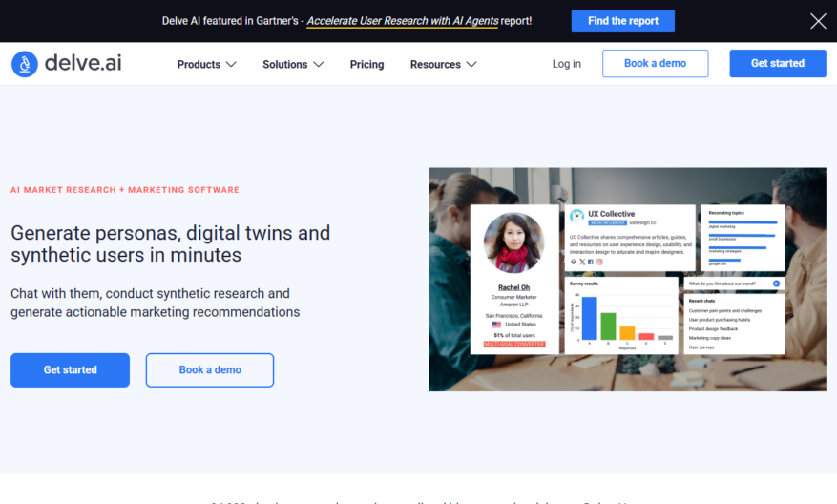Click the hero Get started button
The width and height of the screenshot is (837, 504).
70,369
